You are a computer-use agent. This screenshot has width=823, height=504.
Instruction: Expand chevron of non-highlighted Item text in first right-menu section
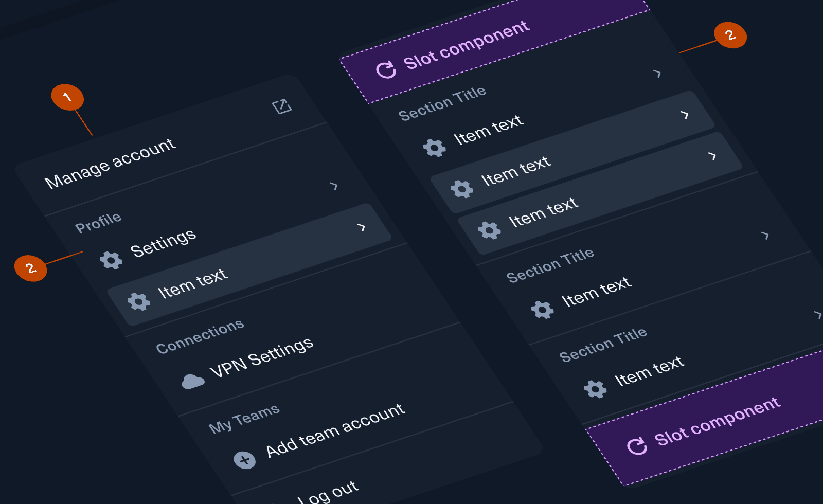(657, 74)
